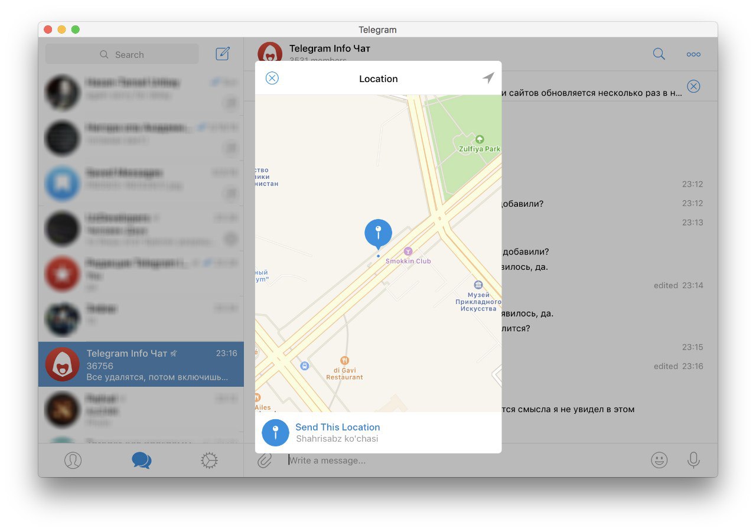Search in this chat

click(659, 54)
